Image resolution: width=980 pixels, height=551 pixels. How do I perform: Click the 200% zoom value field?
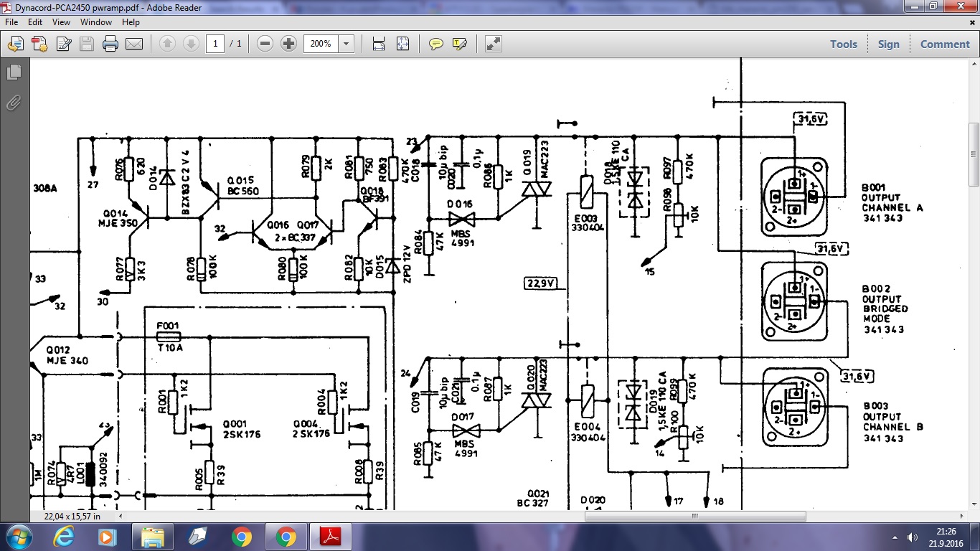[x=321, y=44]
